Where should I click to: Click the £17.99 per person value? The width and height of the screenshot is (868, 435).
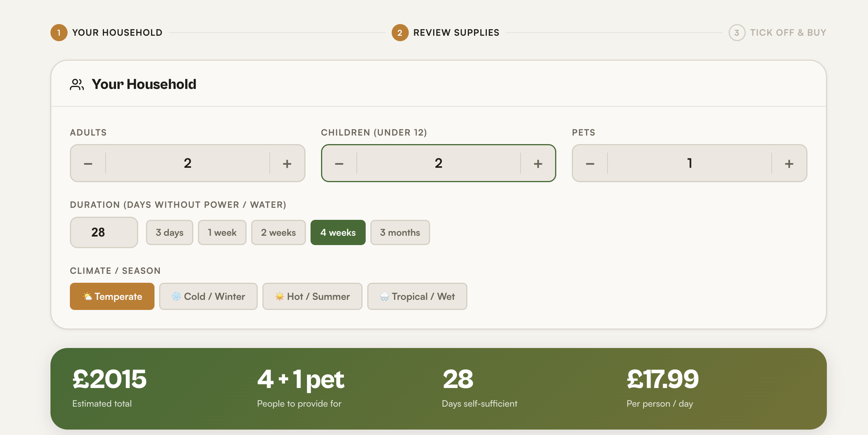coord(663,379)
